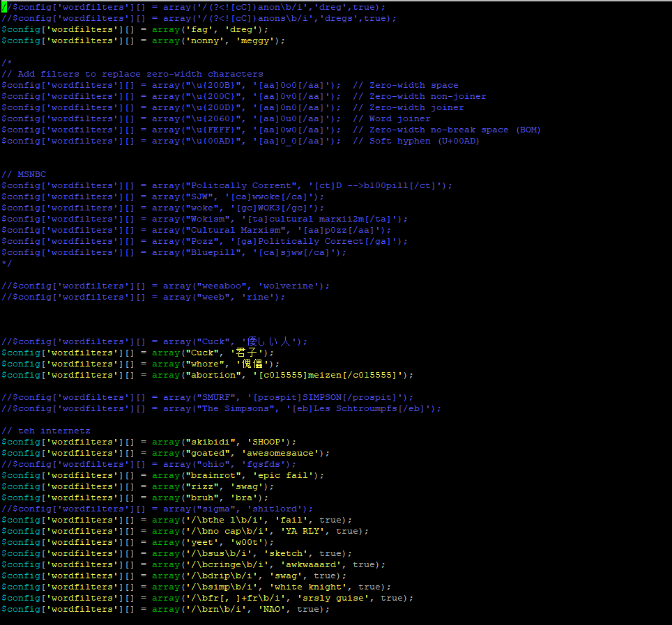Click the 'abortion' filter word
The width and height of the screenshot is (672, 625).
[210, 375]
